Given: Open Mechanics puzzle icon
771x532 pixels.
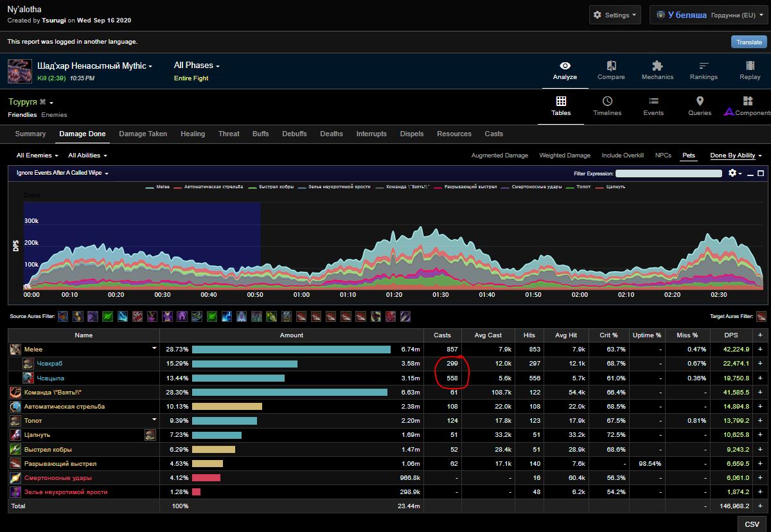Looking at the screenshot, I should coord(657,66).
